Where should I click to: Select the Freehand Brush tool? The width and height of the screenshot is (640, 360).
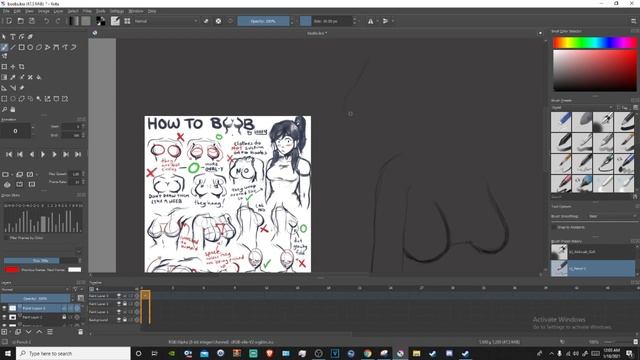click(x=4, y=47)
